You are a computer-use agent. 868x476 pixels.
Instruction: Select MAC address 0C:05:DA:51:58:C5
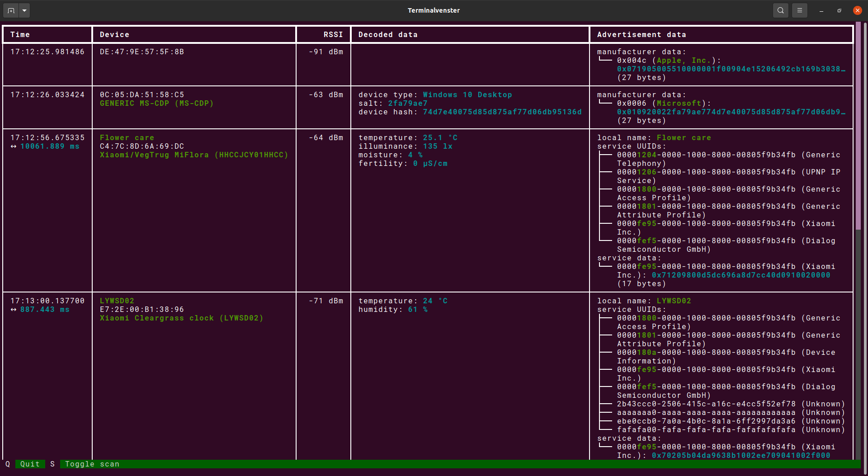pyautogui.click(x=142, y=95)
